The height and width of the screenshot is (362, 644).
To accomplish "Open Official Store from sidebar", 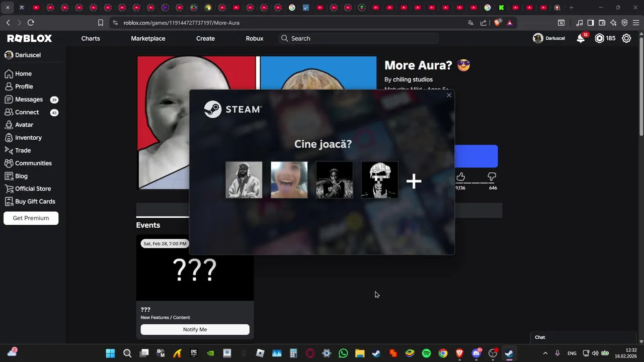I will point(33,189).
